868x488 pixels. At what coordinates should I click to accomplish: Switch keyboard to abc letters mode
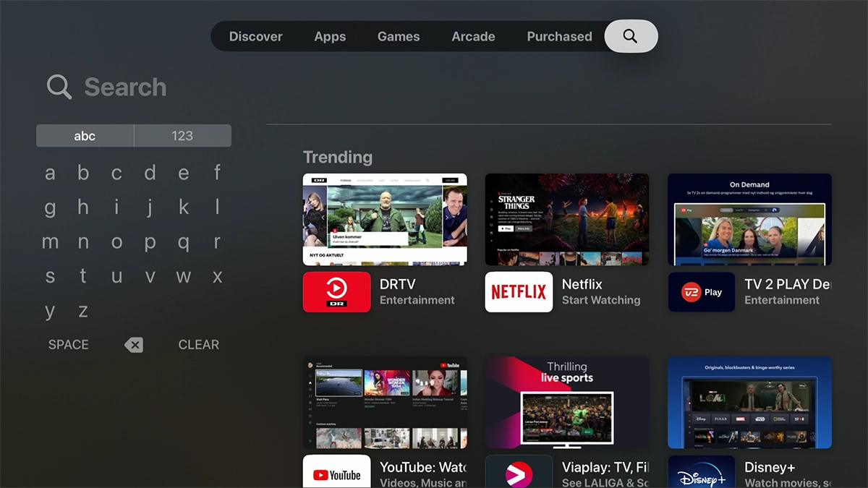(x=85, y=136)
